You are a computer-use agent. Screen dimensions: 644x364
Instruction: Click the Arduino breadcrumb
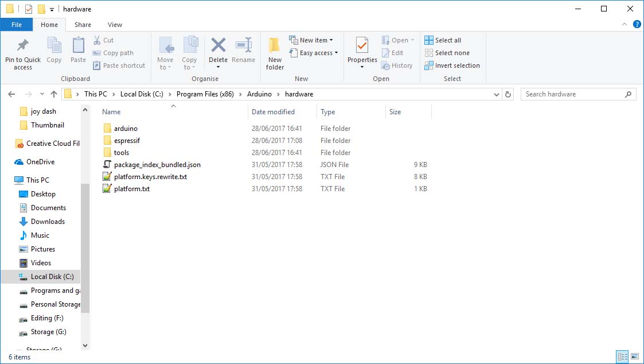[x=259, y=94]
